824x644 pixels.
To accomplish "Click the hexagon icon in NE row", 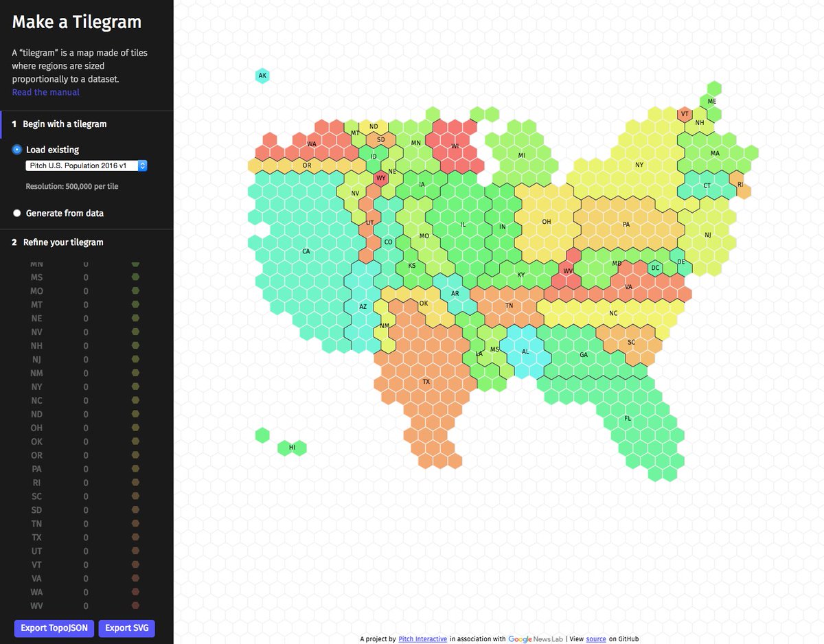I will 135,319.
